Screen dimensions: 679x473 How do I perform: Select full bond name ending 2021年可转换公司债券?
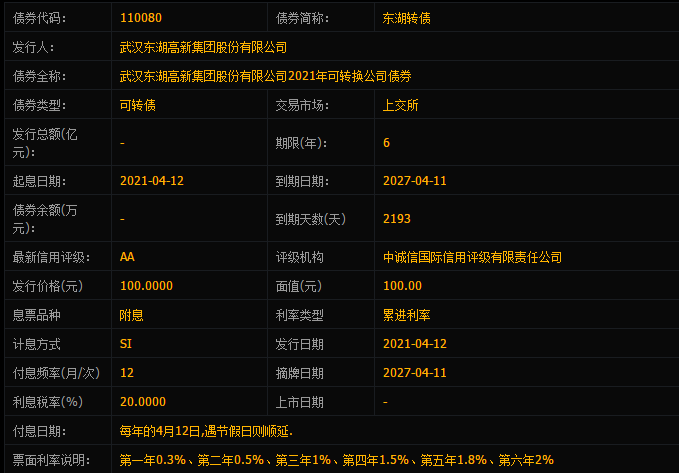[x=265, y=76]
